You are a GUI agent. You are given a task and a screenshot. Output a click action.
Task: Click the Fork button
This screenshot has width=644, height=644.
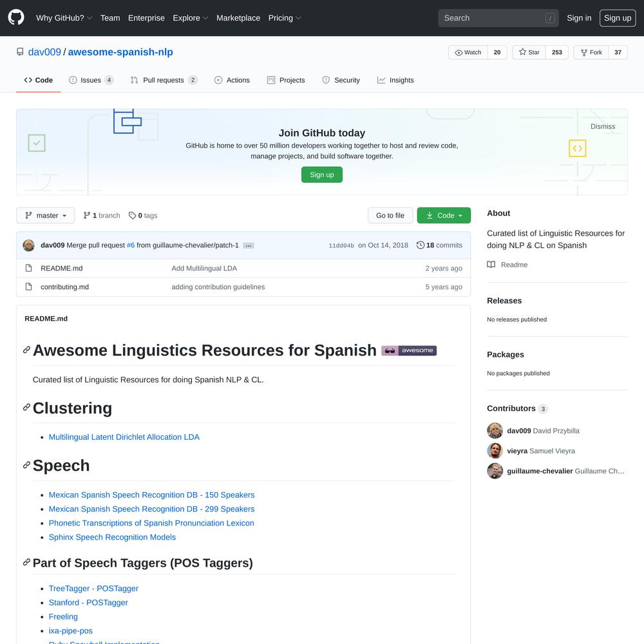(x=591, y=52)
